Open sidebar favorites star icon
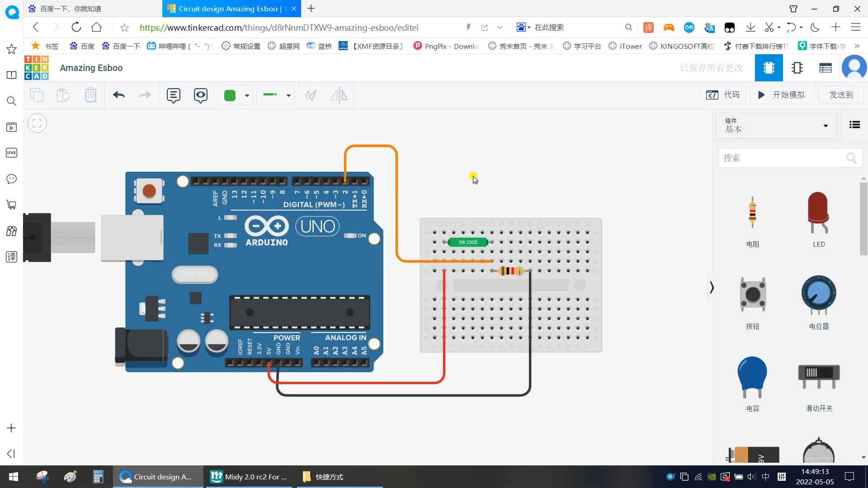This screenshot has height=488, width=868. (x=12, y=49)
